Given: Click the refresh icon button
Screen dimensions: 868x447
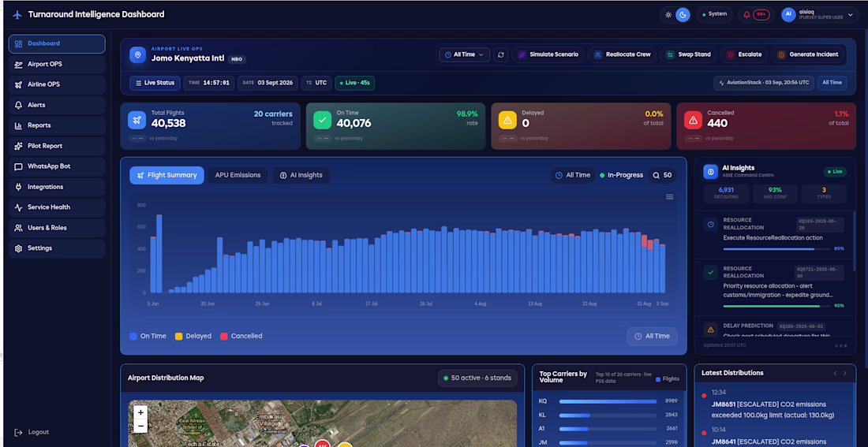Looking at the screenshot, I should coord(501,54).
